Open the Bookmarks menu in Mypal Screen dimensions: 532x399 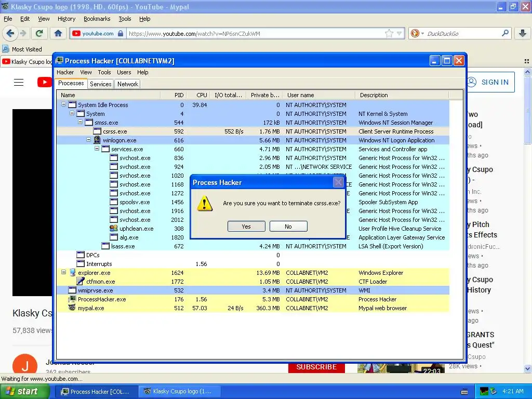[97, 19]
